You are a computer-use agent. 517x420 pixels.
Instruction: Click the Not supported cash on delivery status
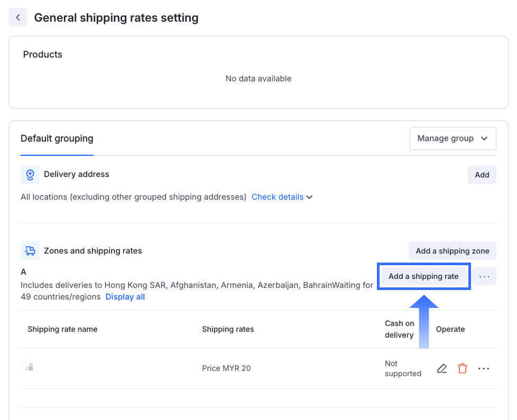pos(403,369)
